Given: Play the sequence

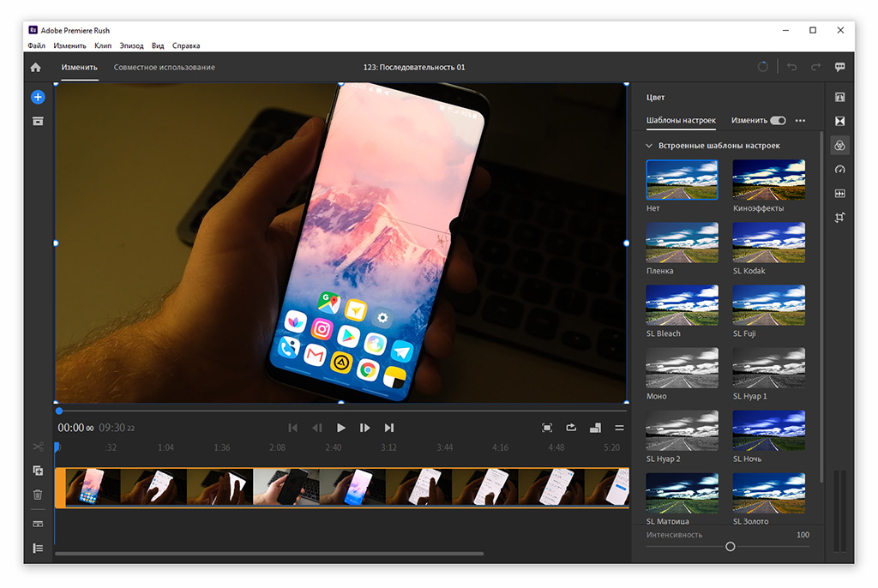Looking at the screenshot, I should 341,428.
